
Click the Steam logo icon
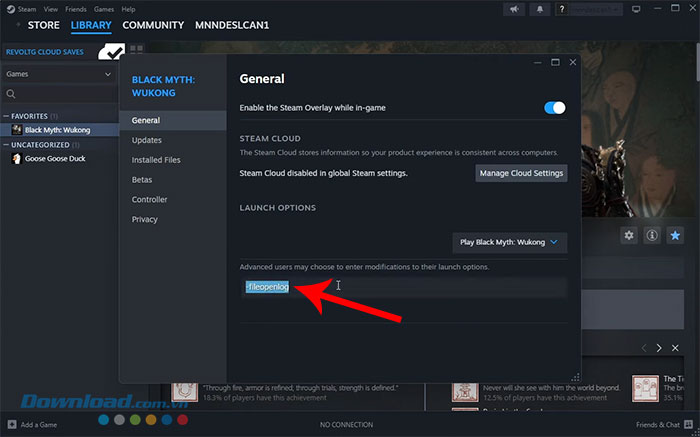(x=11, y=9)
